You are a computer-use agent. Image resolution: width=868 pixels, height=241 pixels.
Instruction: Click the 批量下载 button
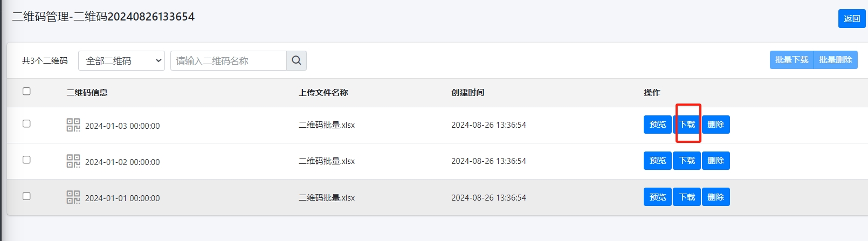[791, 60]
